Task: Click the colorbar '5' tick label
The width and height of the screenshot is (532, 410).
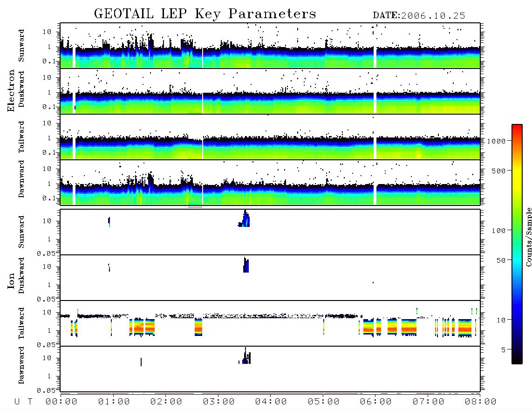Action: coord(504,350)
